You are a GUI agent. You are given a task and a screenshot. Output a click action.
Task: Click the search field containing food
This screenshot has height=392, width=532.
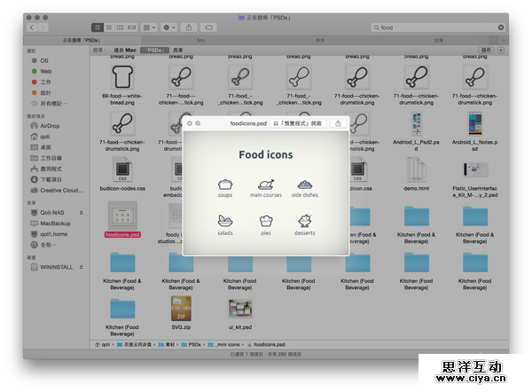coord(434,27)
